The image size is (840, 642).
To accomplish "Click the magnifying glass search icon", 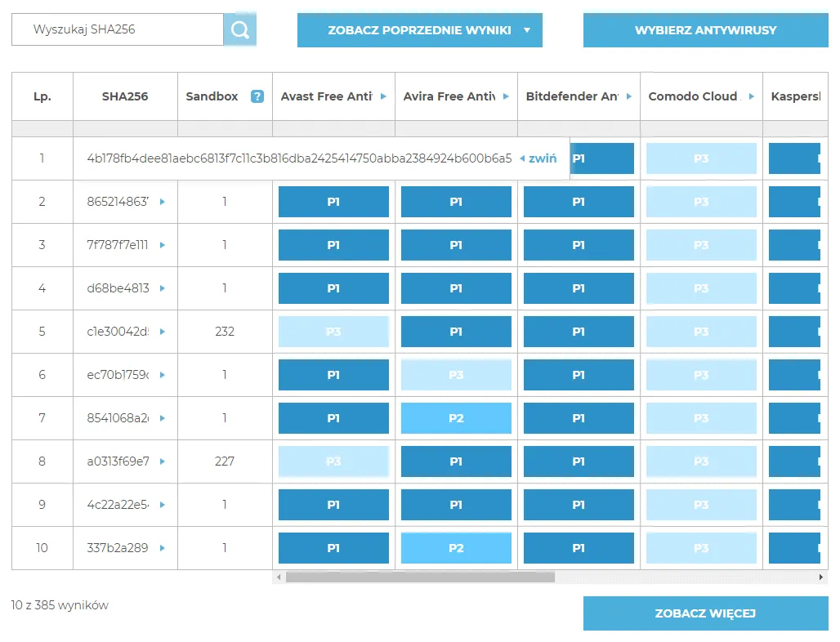I will point(239,30).
